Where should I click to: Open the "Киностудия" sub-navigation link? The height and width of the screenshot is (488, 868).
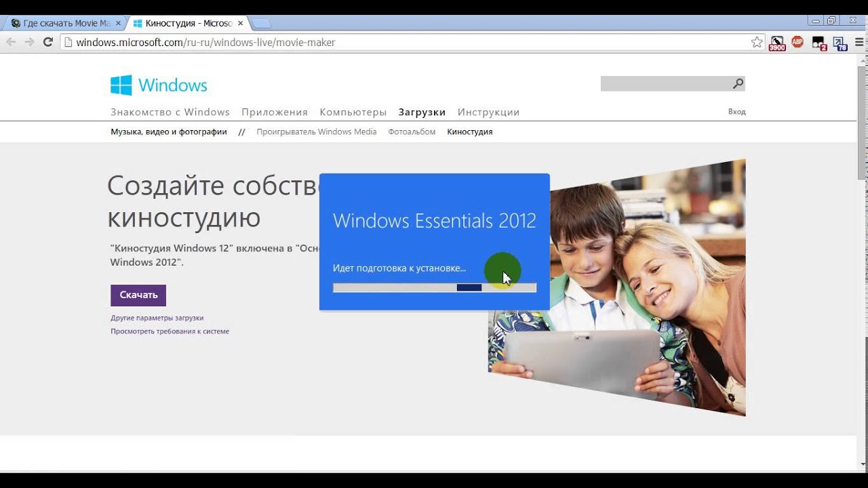(x=470, y=131)
